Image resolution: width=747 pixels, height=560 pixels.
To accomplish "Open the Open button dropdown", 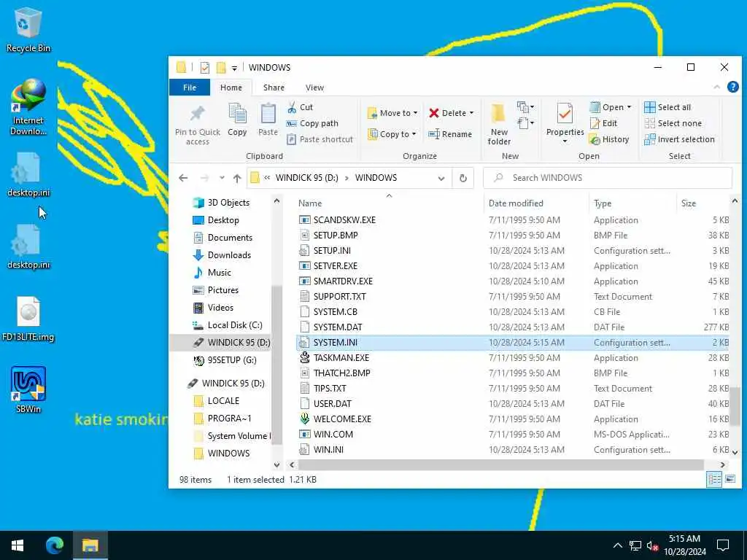I will (x=629, y=107).
